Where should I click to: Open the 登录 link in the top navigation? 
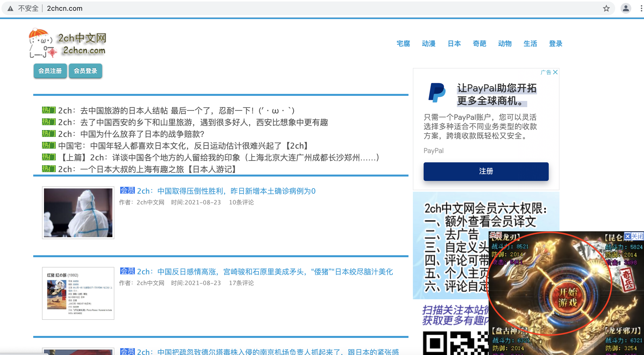coord(556,44)
